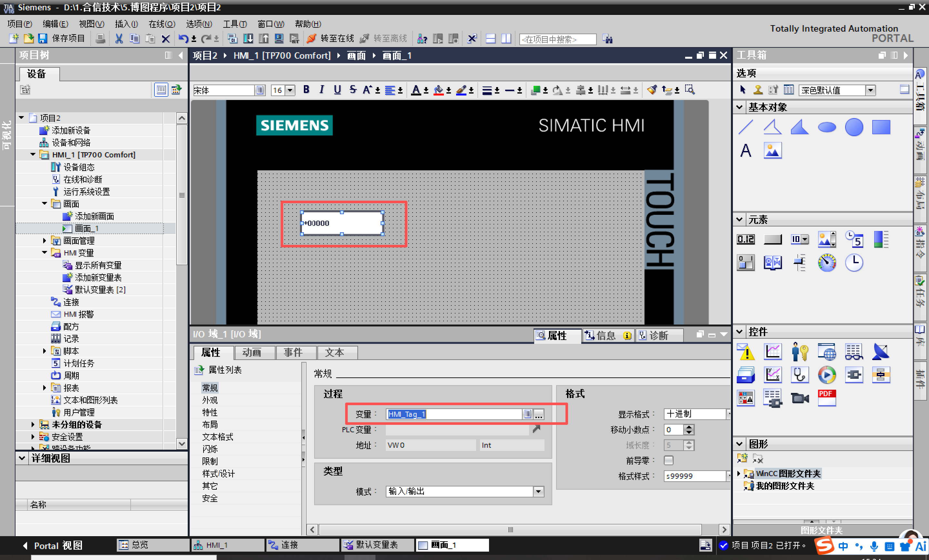Select the Media player control

(826, 375)
